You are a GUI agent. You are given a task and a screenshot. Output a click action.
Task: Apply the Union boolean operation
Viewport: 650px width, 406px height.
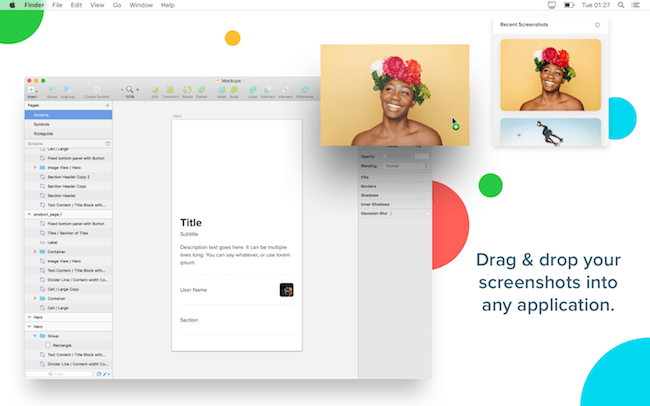click(253, 90)
